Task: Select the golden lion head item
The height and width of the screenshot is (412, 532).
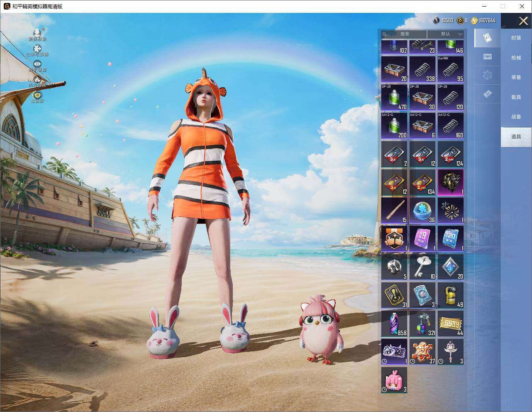Action: point(451,182)
